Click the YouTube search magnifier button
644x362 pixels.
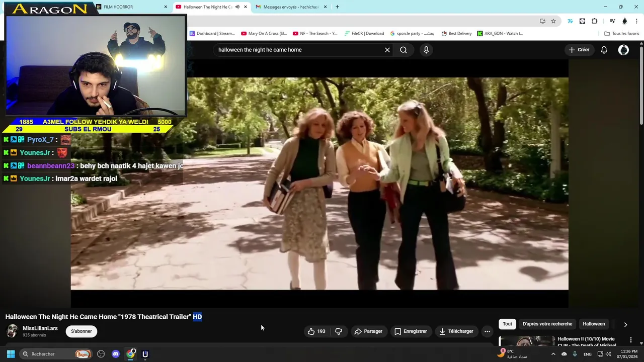[404, 50]
